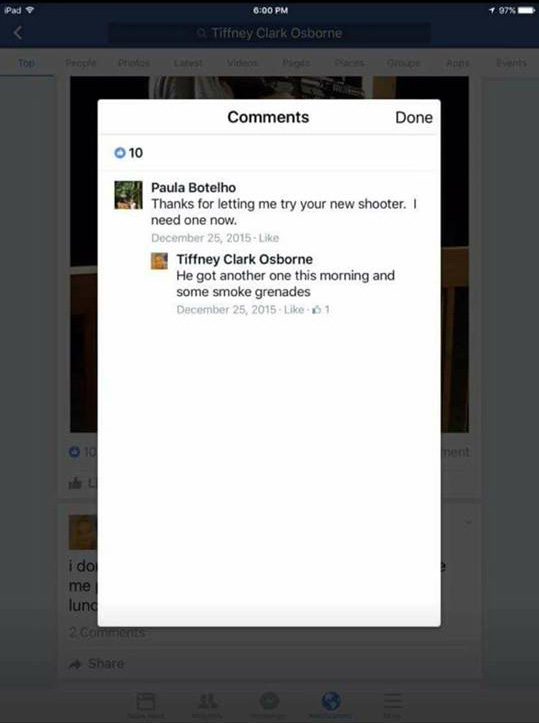Like Paula Botelho's comment

coord(269,238)
